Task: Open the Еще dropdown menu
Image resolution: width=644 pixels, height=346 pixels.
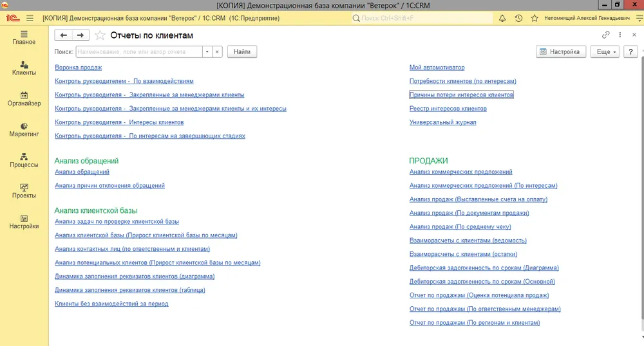Action: tap(605, 51)
